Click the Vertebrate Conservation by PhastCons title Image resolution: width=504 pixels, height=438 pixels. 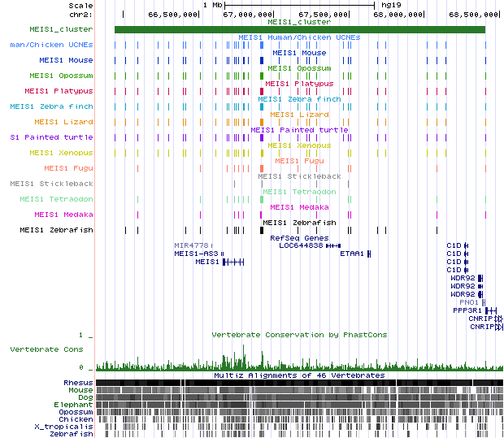point(299,335)
